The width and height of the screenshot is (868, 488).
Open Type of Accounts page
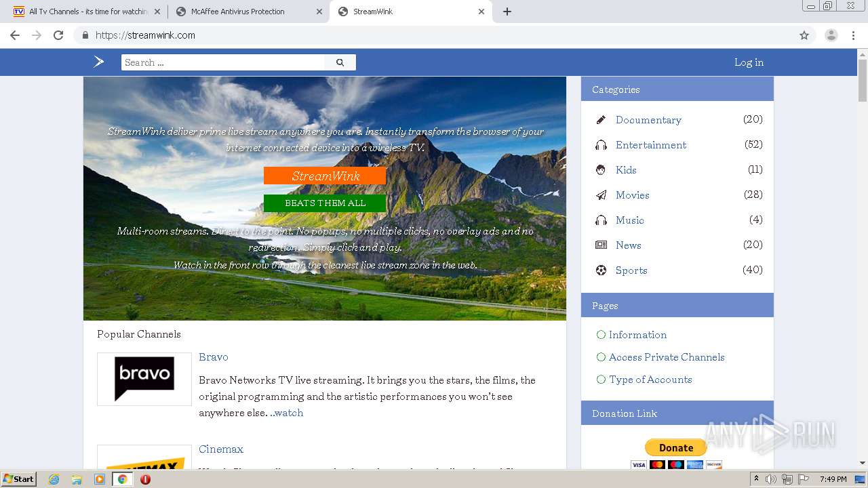[x=650, y=380]
